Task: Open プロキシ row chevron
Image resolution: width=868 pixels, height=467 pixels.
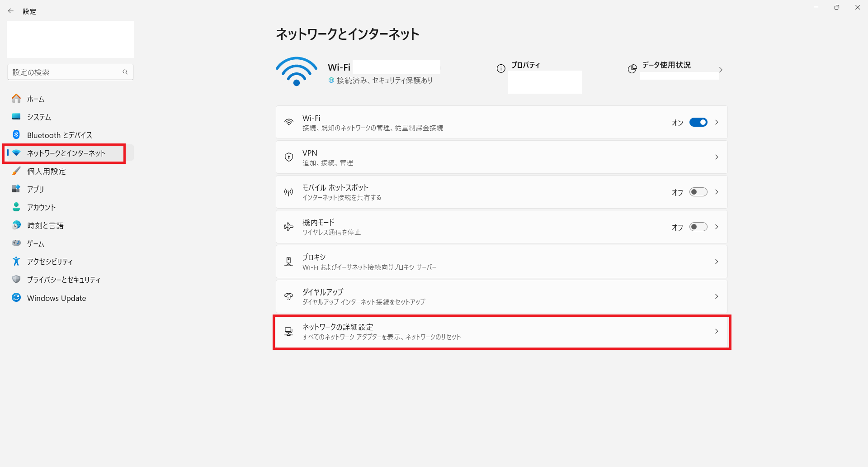Action: [x=717, y=262]
